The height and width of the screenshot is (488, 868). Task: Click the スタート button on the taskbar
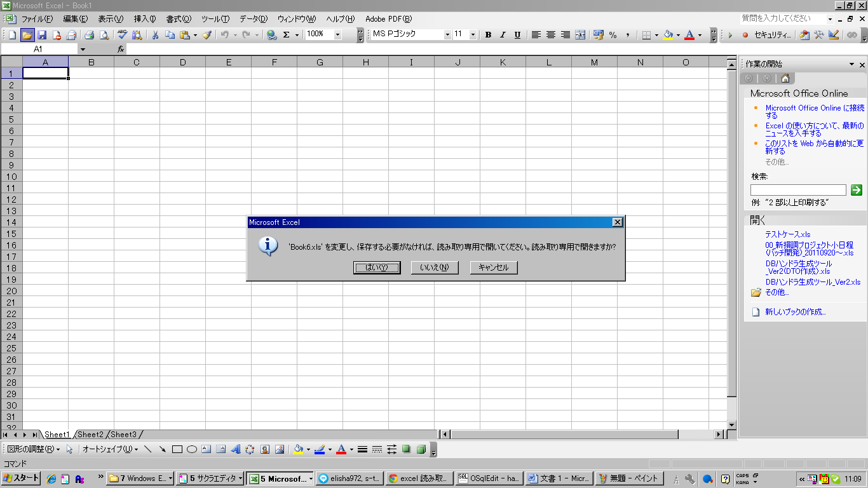pyautogui.click(x=20, y=478)
